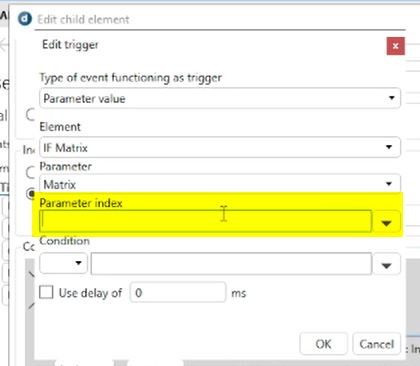420x366 pixels.
Task: Expand the Element dropdown showing IF Matrix
Action: coord(220,147)
